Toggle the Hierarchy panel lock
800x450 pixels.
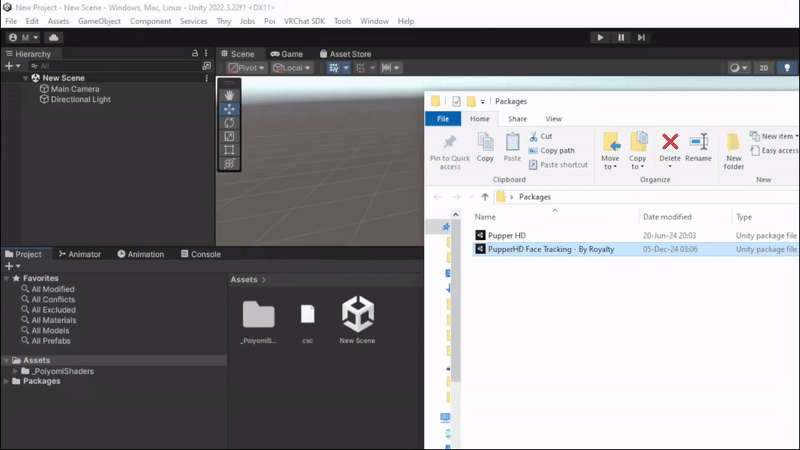click(195, 53)
